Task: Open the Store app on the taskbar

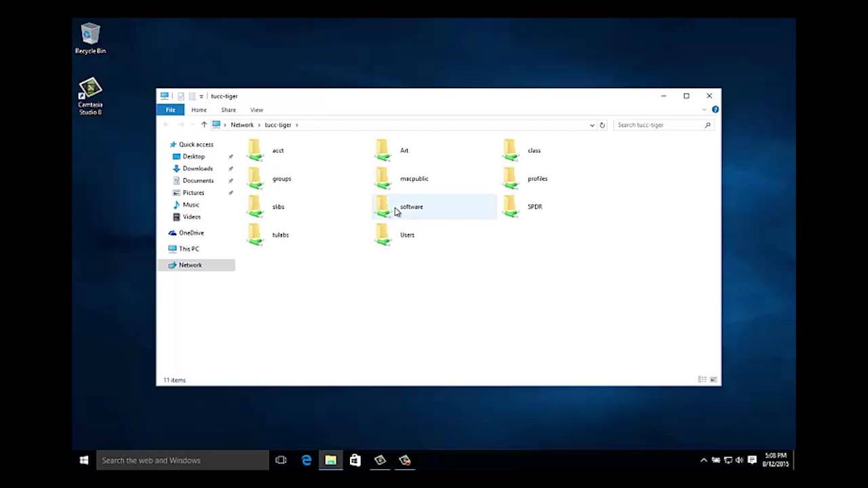Action: pyautogui.click(x=355, y=460)
